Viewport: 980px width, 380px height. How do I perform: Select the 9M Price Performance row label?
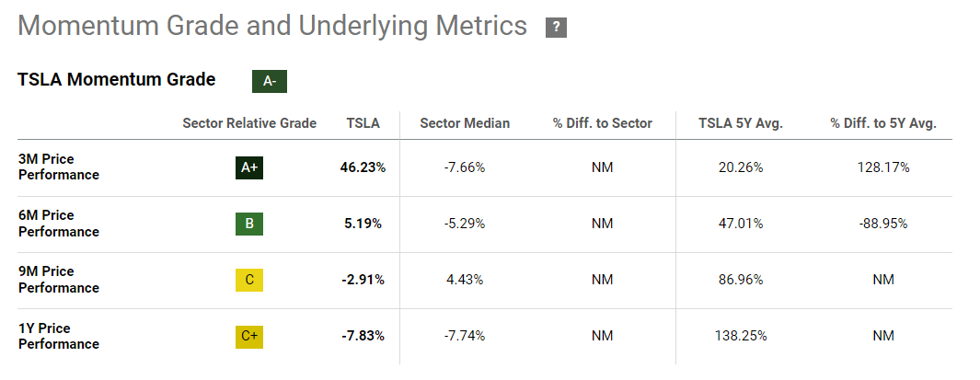coord(58,280)
